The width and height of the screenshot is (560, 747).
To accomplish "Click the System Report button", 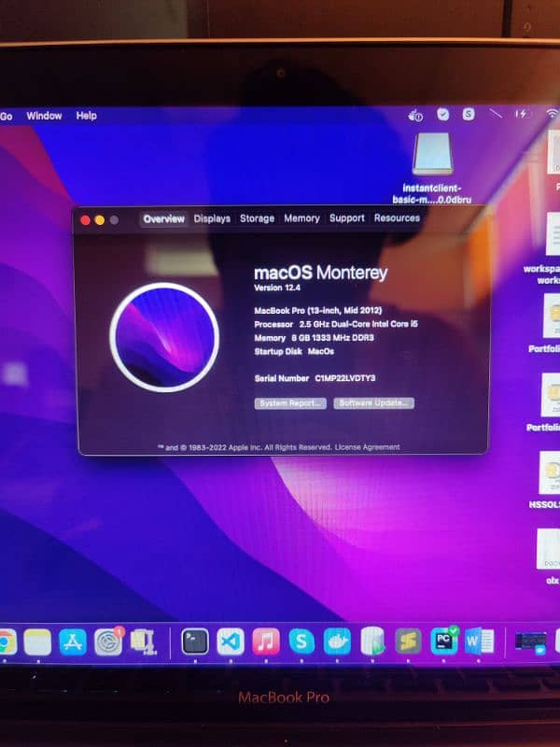I will (x=291, y=403).
